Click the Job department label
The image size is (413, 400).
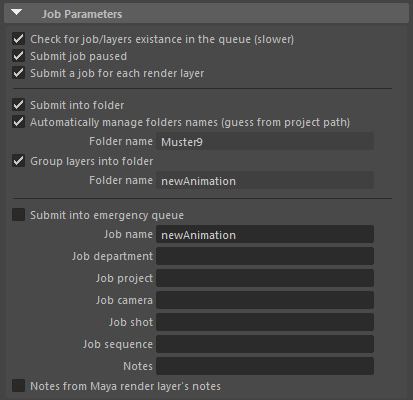point(112,256)
